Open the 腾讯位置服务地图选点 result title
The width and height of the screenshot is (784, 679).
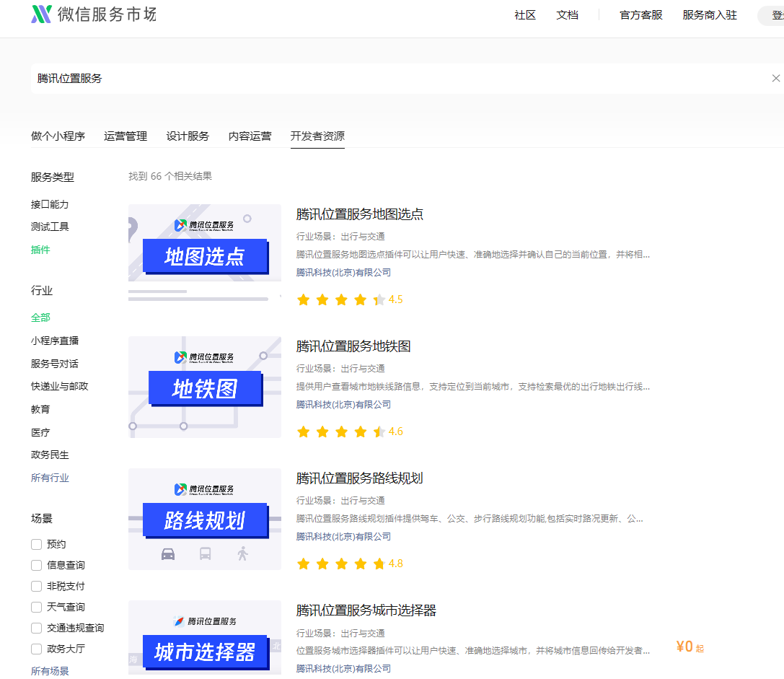pyautogui.click(x=359, y=214)
